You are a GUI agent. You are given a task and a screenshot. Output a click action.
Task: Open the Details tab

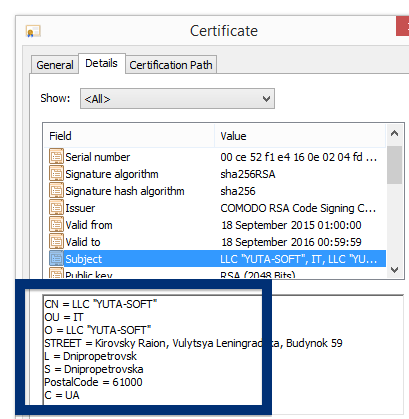click(x=102, y=63)
